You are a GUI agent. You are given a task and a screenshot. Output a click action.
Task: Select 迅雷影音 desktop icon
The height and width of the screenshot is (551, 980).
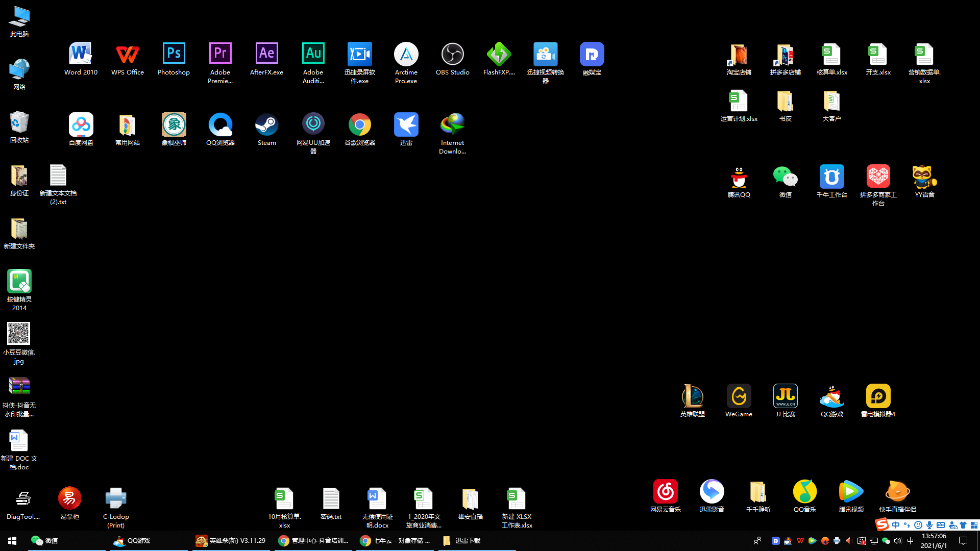click(x=712, y=496)
